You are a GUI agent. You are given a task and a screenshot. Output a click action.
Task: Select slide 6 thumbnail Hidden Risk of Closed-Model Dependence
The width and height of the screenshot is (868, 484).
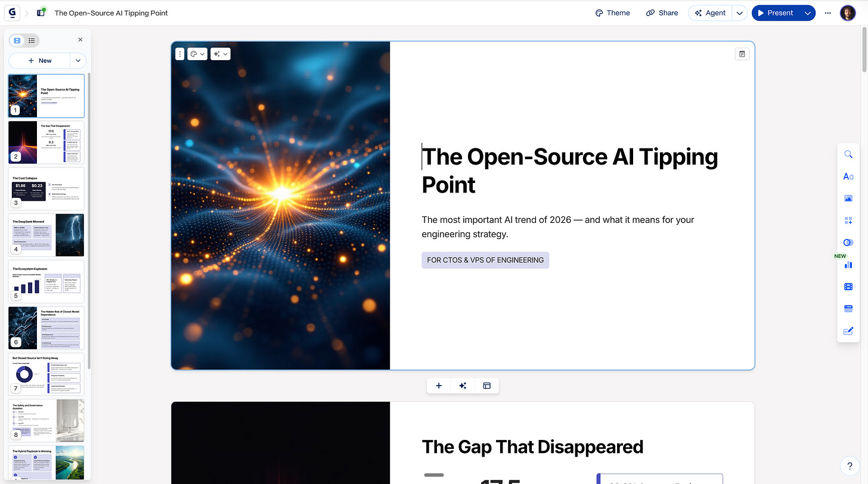point(46,328)
